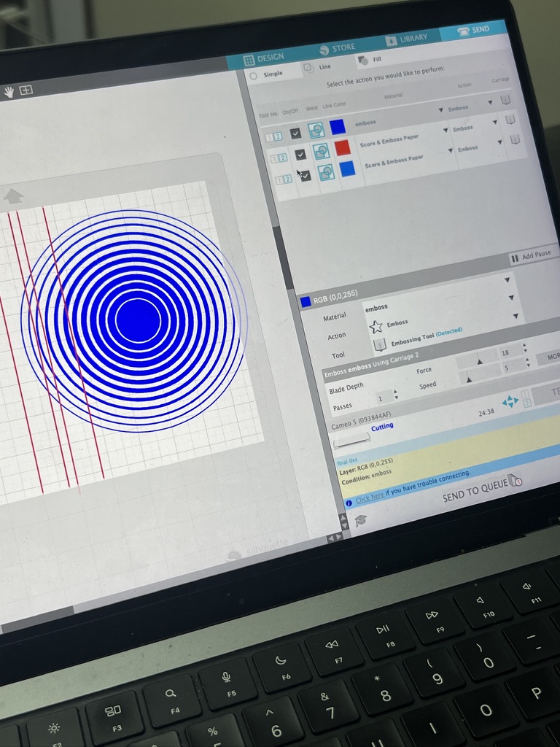Toggle the checkbox in the red line row
Screen dimensions: 560x747
tap(300, 155)
